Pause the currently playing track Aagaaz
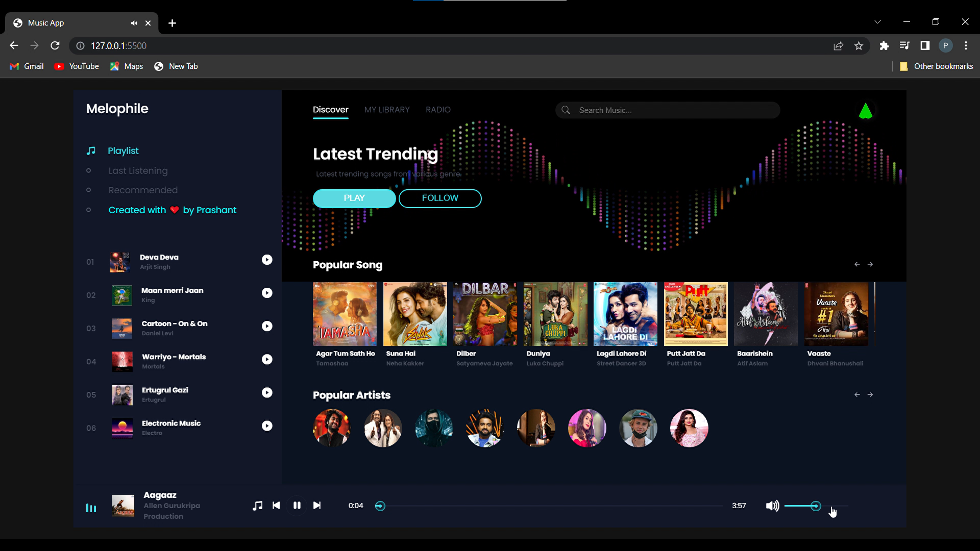 coord(297,505)
